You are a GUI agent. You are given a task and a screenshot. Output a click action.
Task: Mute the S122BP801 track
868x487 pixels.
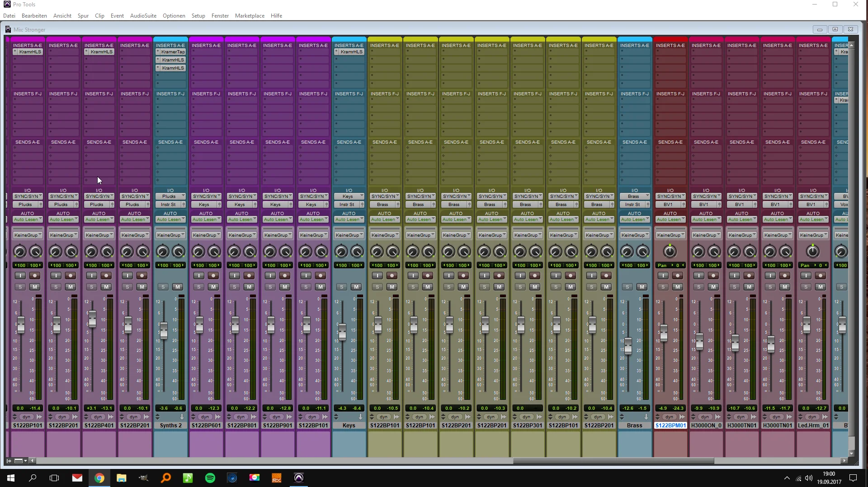(249, 287)
